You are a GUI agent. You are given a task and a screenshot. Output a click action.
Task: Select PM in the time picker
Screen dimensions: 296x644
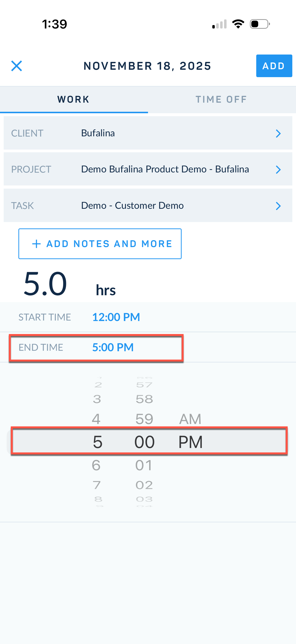tap(190, 442)
